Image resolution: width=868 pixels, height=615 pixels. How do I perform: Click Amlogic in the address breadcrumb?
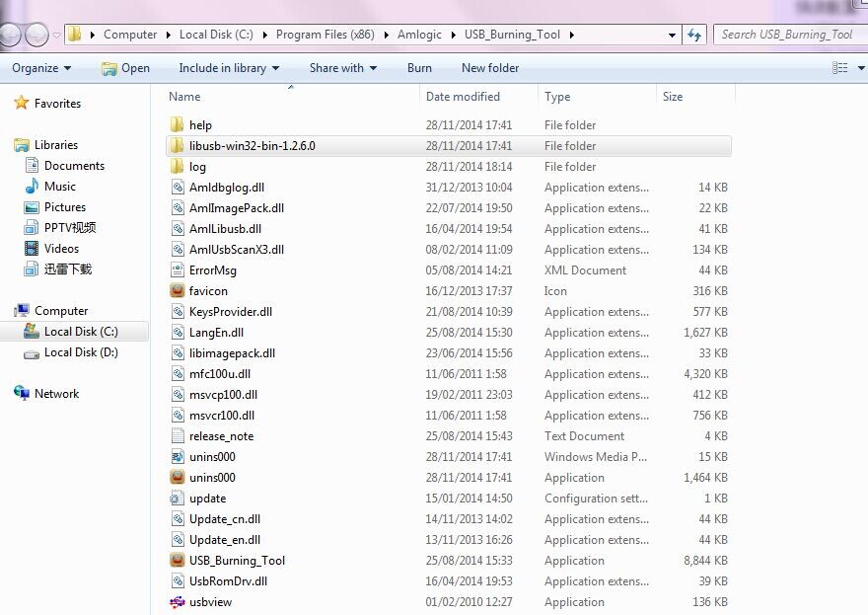pos(419,35)
